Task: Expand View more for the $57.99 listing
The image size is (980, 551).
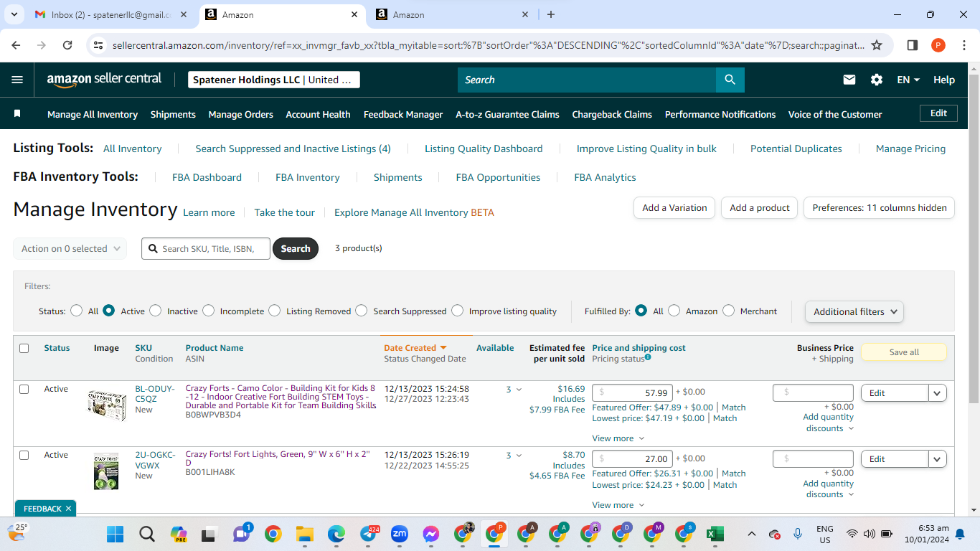Action: point(618,438)
